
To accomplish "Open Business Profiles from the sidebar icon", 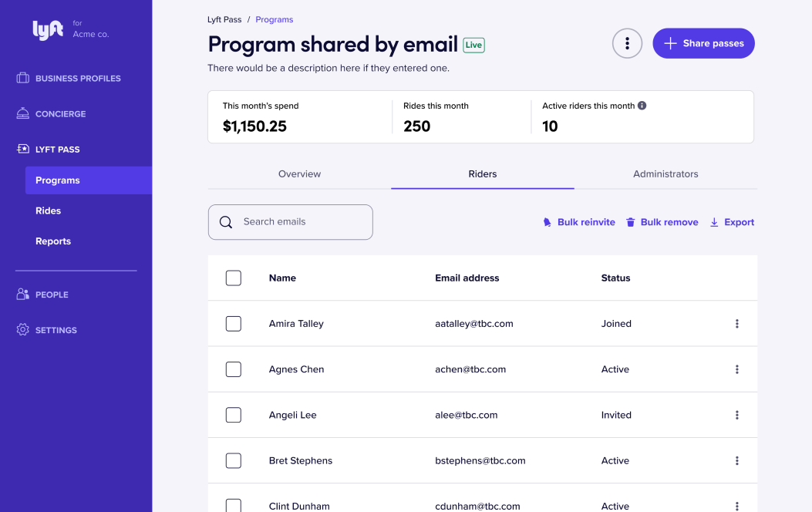I will coord(23,78).
